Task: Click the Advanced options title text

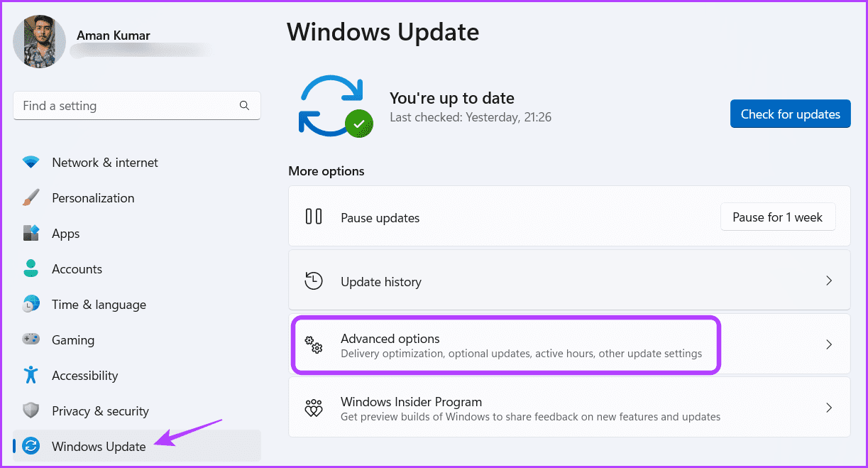Action: click(x=390, y=339)
